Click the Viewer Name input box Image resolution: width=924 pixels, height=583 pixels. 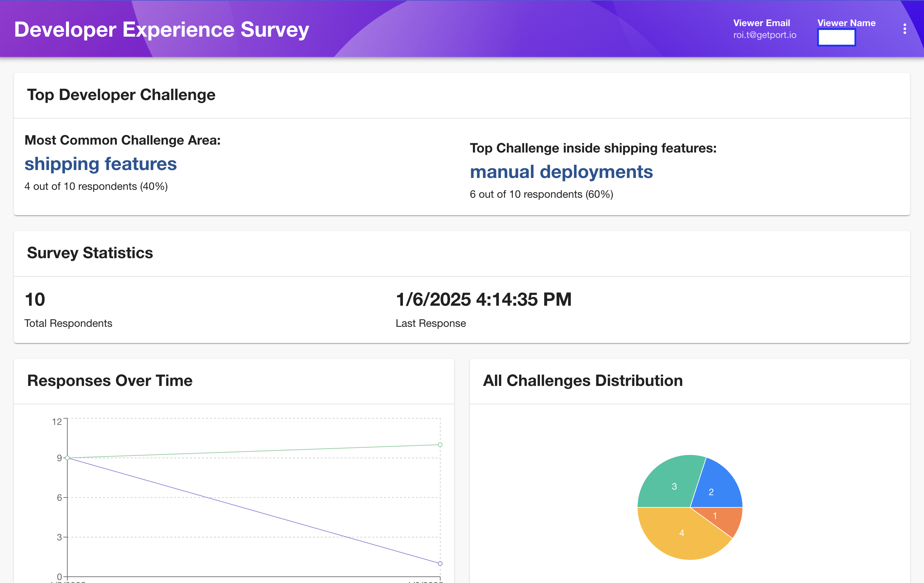(837, 37)
